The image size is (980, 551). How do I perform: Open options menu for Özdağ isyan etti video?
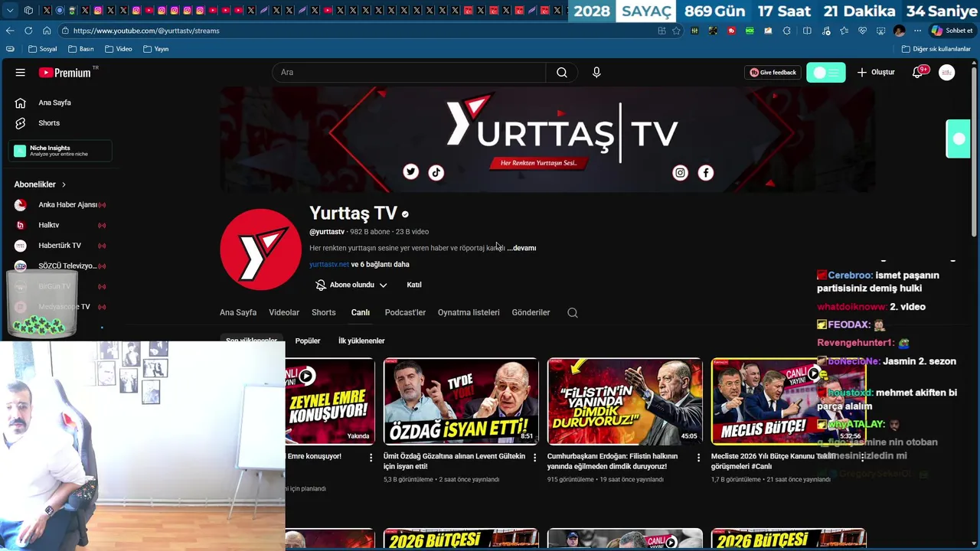534,458
